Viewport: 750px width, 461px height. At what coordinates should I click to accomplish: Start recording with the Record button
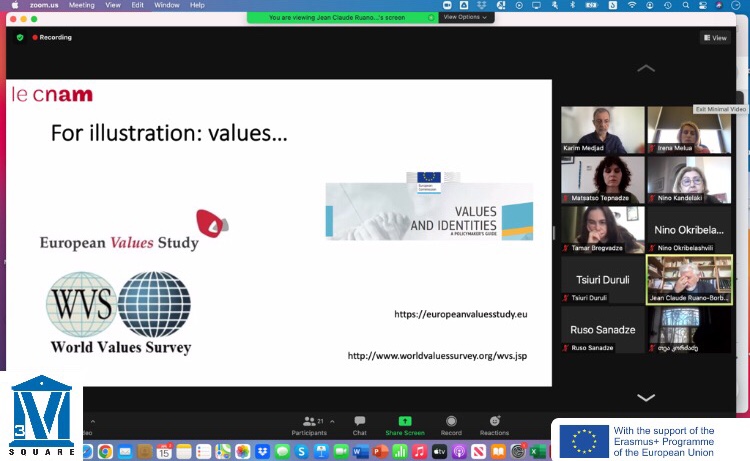tap(451, 426)
